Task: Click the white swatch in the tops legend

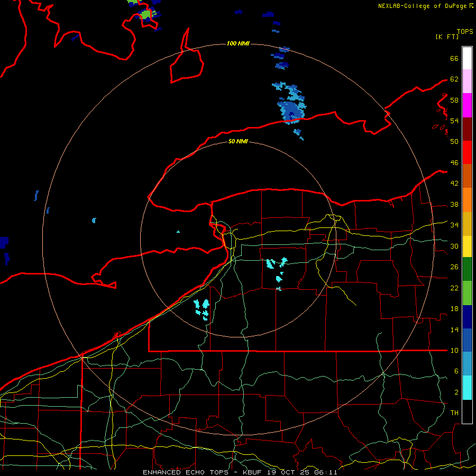Action: [467, 58]
